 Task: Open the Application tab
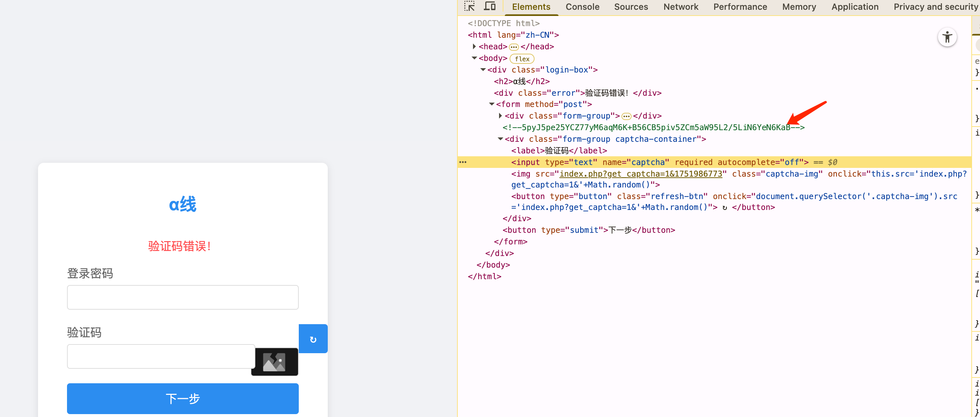click(854, 7)
